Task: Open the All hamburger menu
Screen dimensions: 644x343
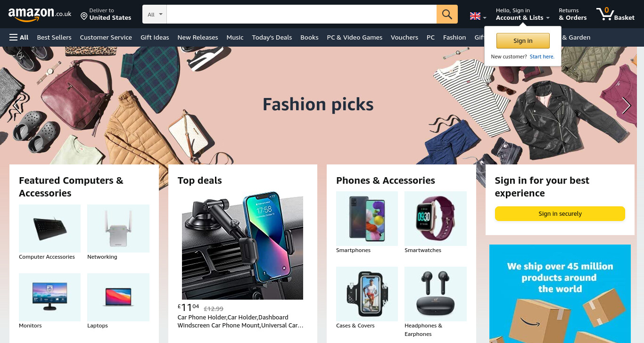Action: point(19,37)
